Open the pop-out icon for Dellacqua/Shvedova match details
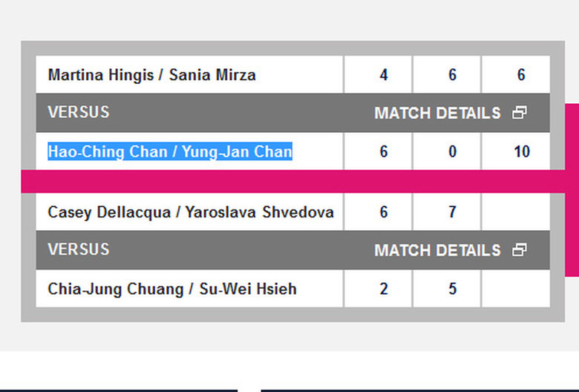This screenshot has height=392, width=579. point(520,250)
